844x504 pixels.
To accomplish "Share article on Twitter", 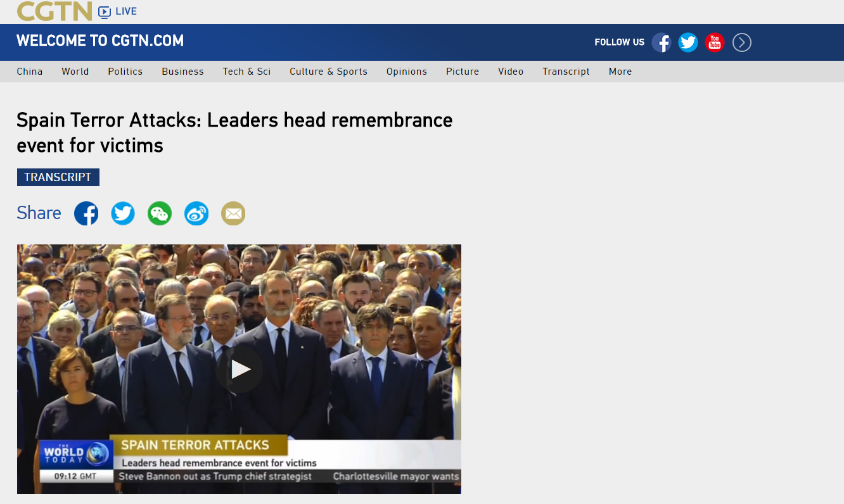I will [123, 213].
